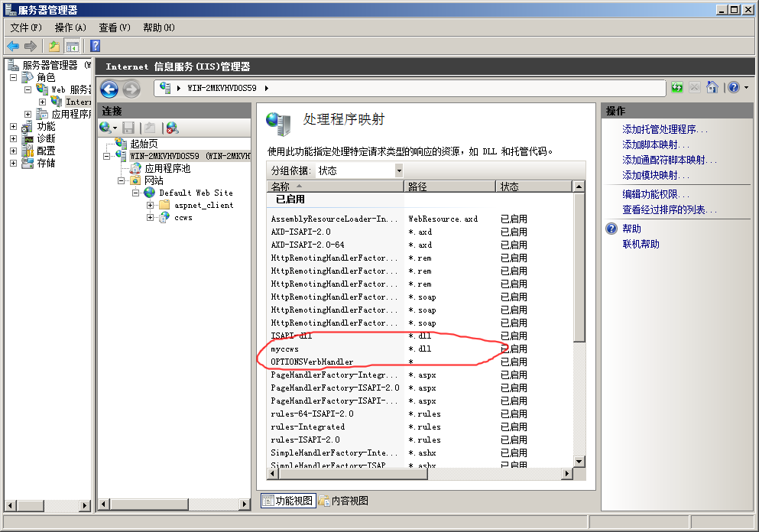Click the delete connection icon with red X

[x=172, y=128]
